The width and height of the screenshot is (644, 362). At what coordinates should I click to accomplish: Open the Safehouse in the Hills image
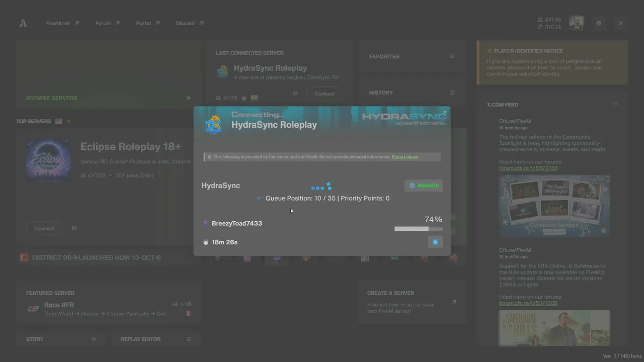pos(554,328)
